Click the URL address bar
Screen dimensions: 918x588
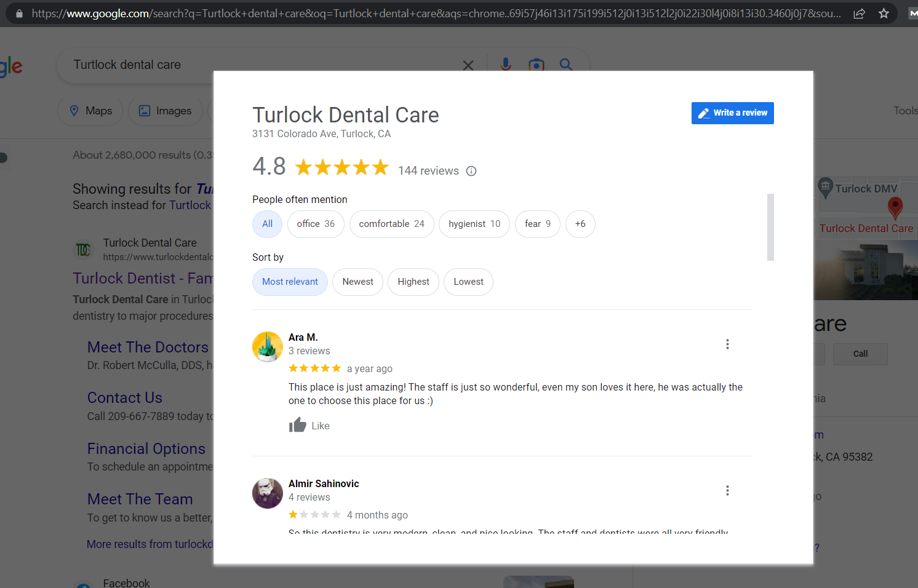(436, 14)
